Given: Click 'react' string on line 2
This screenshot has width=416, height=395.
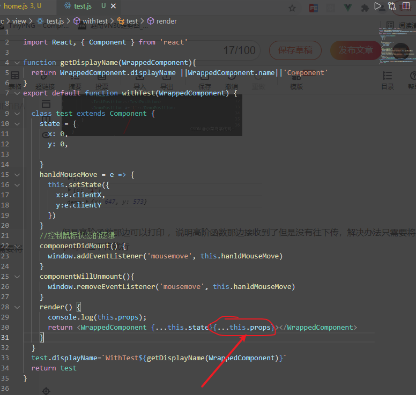Looking at the screenshot, I should (174, 42).
